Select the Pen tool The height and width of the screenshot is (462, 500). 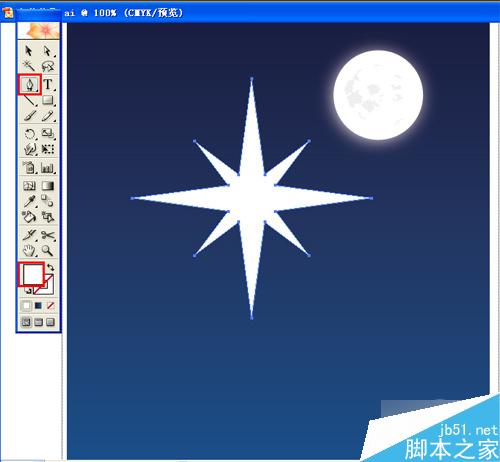pyautogui.click(x=30, y=84)
